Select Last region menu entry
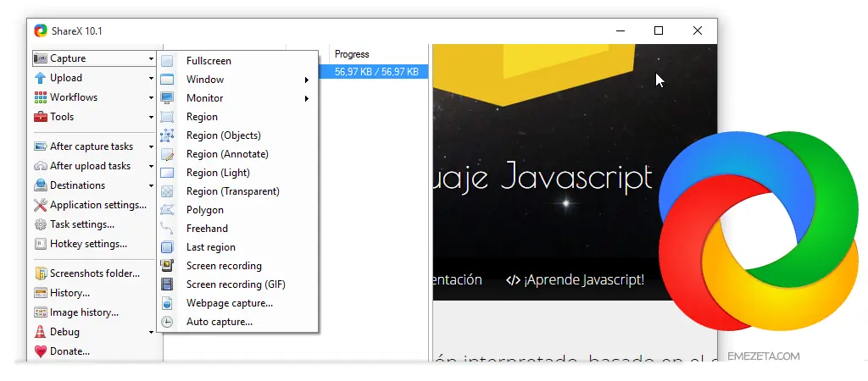 click(237, 247)
